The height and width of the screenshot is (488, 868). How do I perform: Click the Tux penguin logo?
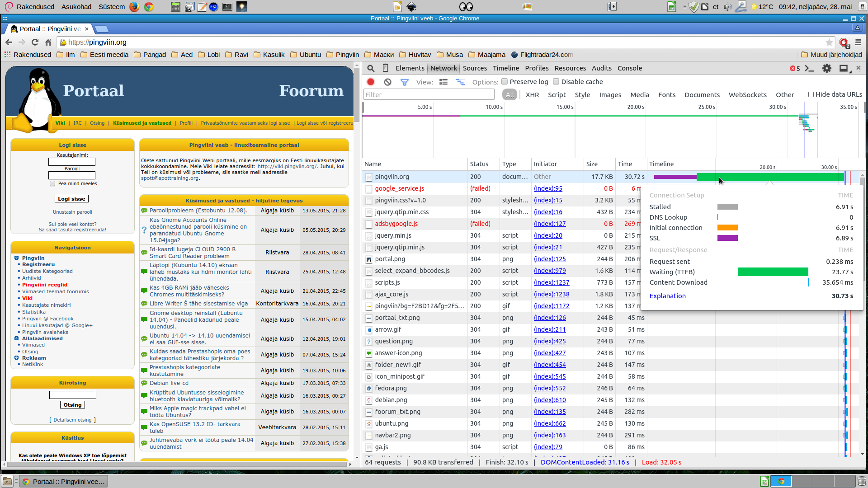click(35, 100)
